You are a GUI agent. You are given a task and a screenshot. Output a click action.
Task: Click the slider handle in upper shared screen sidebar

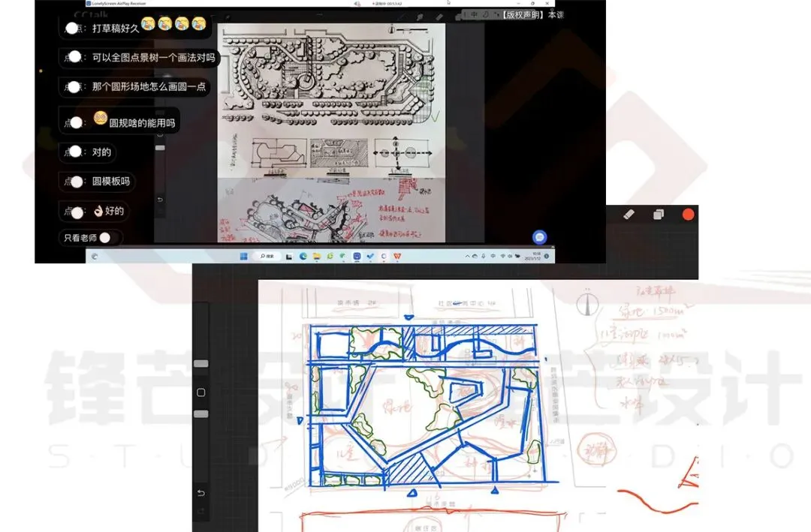point(161,148)
